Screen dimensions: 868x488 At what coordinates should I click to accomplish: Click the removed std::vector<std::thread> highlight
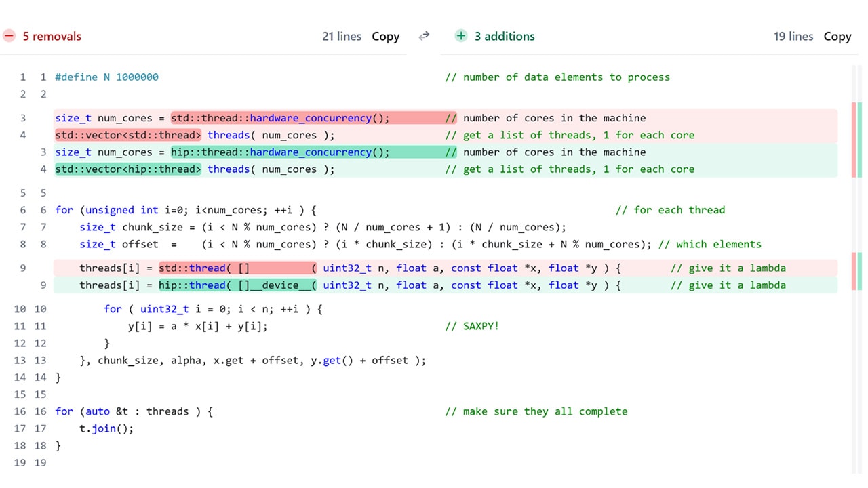tap(128, 135)
